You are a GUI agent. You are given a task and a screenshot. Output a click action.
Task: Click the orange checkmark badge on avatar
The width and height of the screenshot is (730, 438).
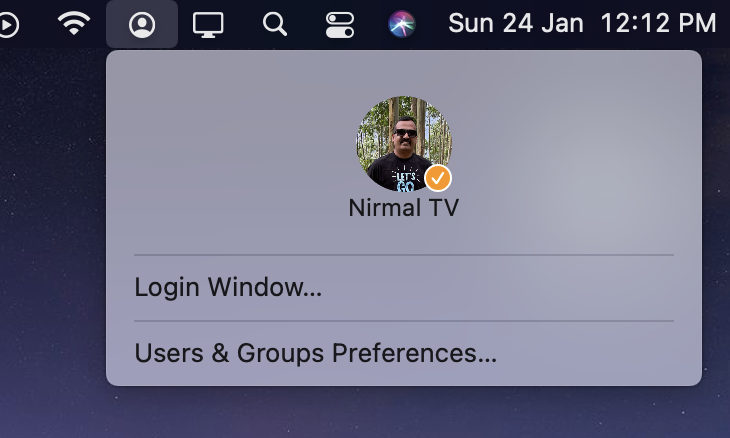[x=438, y=178]
